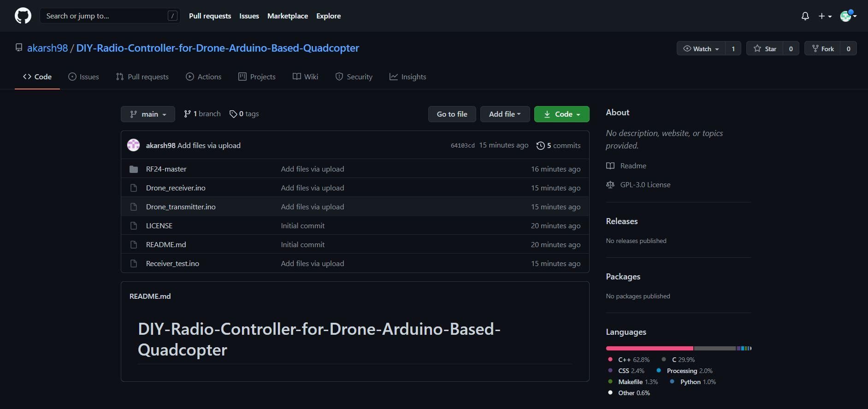Click the pink C++ language bar segment
The height and width of the screenshot is (409, 868).
tap(650, 349)
